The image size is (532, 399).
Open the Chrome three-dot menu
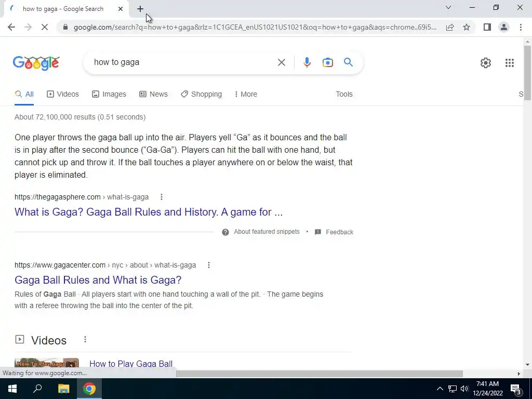click(521, 27)
